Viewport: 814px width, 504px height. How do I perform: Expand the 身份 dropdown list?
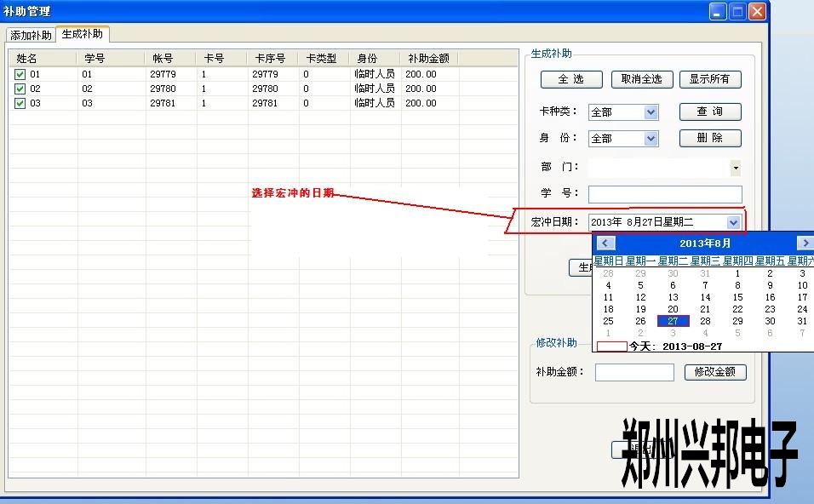(x=651, y=139)
